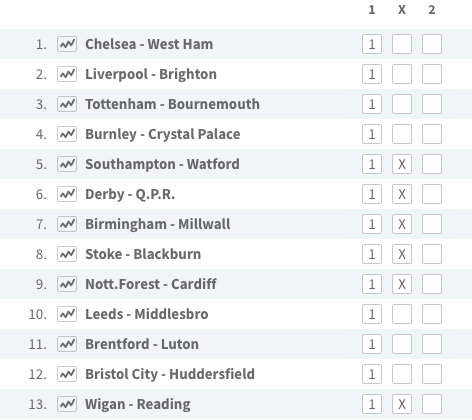Open statistics icon for Chelsea - West Ham
This screenshot has width=472, height=420.
click(67, 44)
